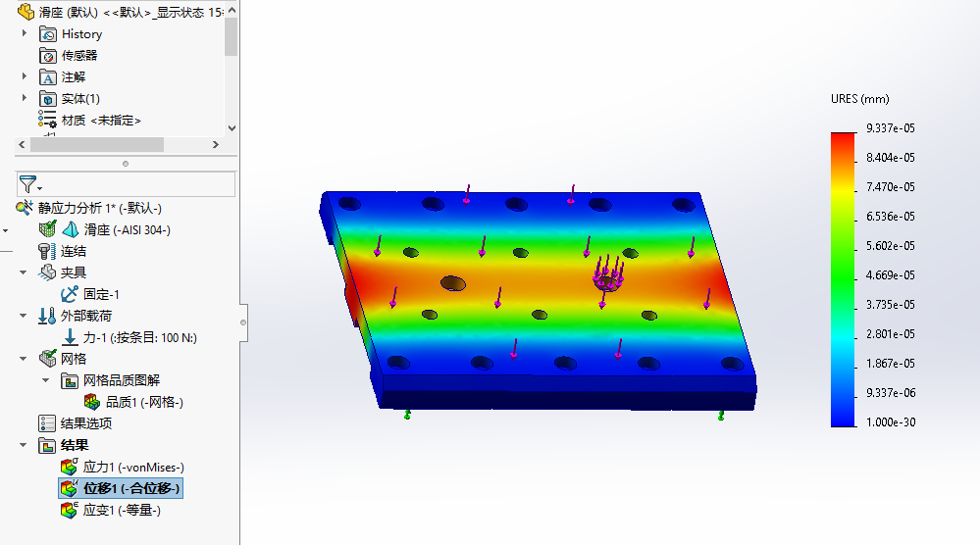Click the 应力1 vonMises plot icon

click(70, 467)
